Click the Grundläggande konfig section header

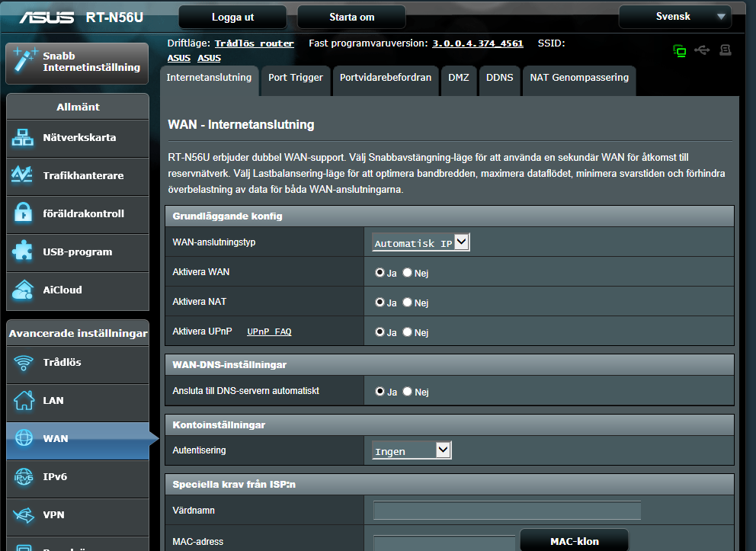pyautogui.click(x=450, y=216)
